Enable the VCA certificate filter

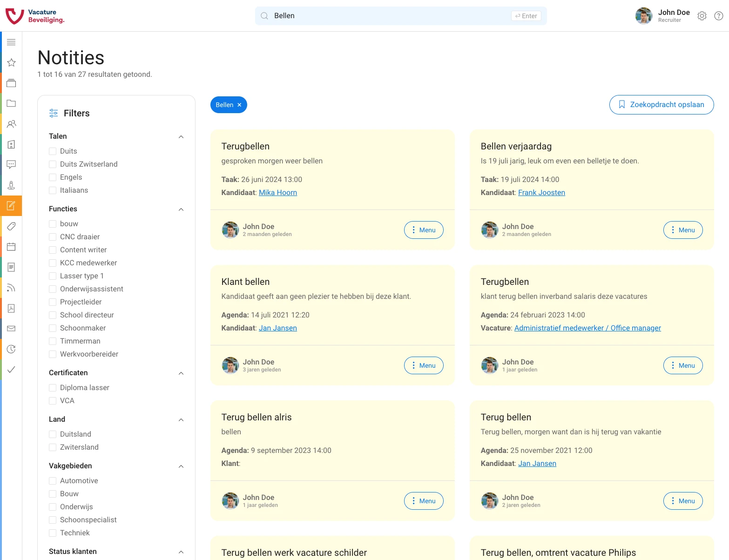coord(53,400)
